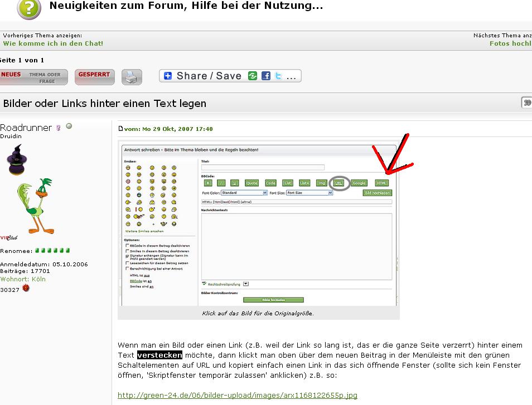Click online status circle next to Roadrunner

click(x=69, y=126)
